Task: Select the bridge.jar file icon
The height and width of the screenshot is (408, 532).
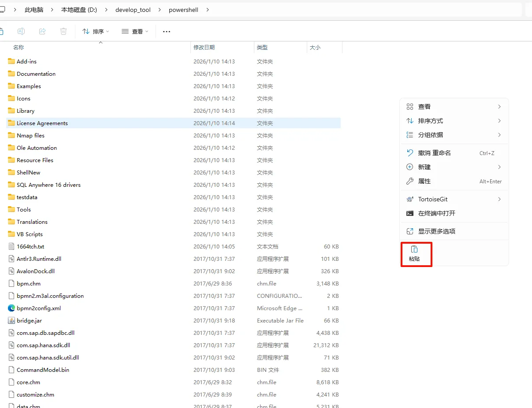Action: click(11, 320)
